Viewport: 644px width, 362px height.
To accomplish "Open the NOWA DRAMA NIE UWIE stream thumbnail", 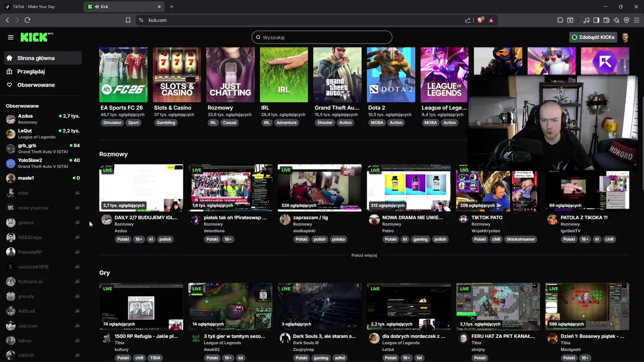I will tap(409, 188).
